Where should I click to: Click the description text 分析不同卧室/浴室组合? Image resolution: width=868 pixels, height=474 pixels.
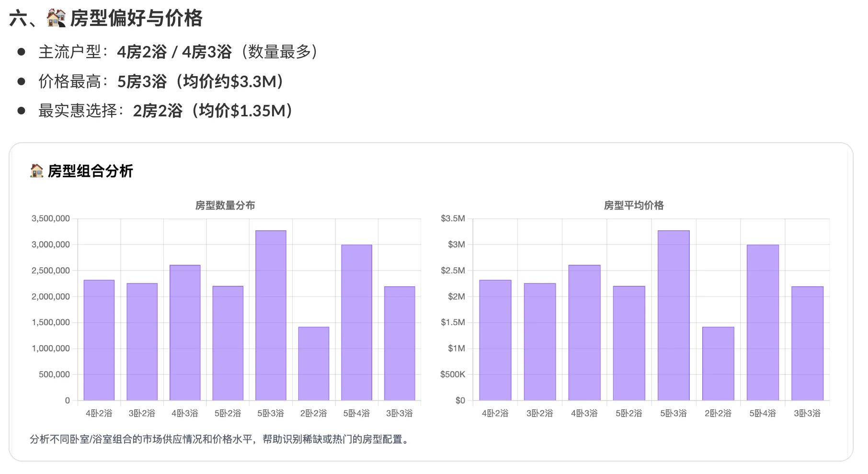pyautogui.click(x=80, y=440)
